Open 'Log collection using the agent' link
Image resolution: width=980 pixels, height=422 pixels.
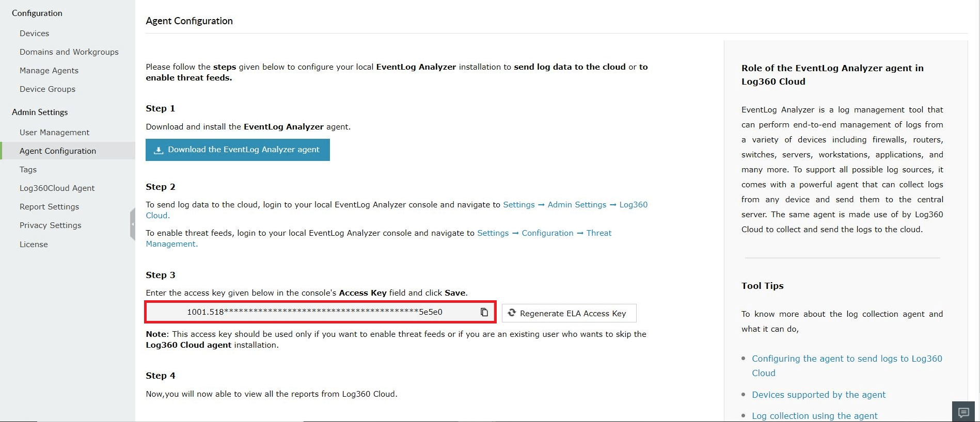814,416
